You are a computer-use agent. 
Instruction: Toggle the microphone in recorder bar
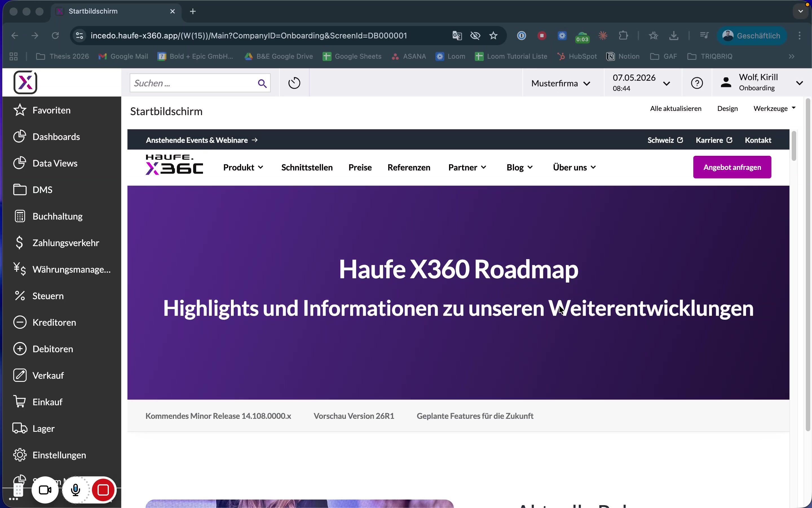[x=76, y=490]
